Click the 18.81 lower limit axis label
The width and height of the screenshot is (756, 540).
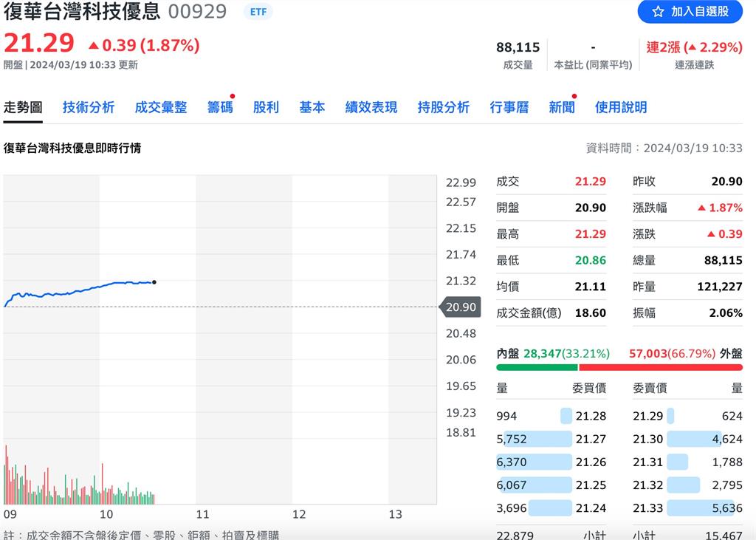pyautogui.click(x=461, y=433)
